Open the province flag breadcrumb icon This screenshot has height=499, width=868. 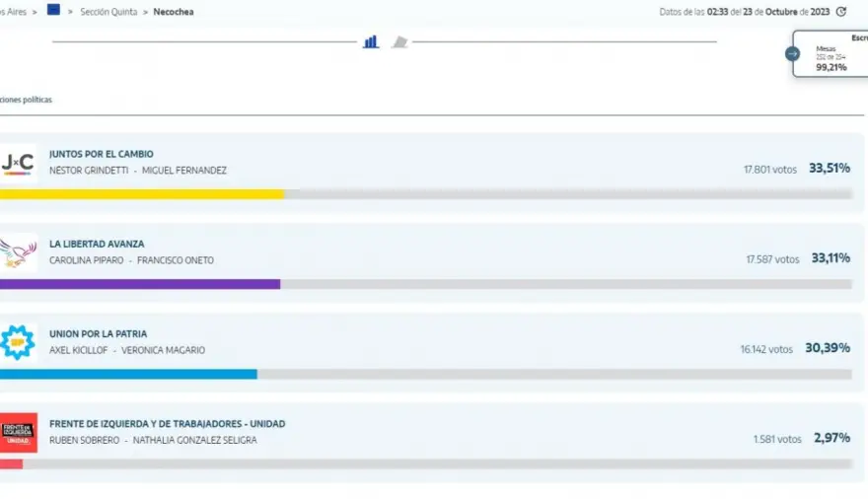pyautogui.click(x=53, y=10)
